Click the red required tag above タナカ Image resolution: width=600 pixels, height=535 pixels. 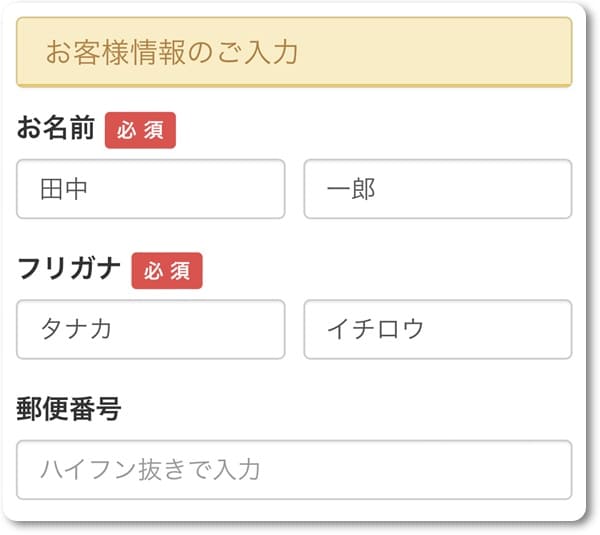tap(167, 271)
